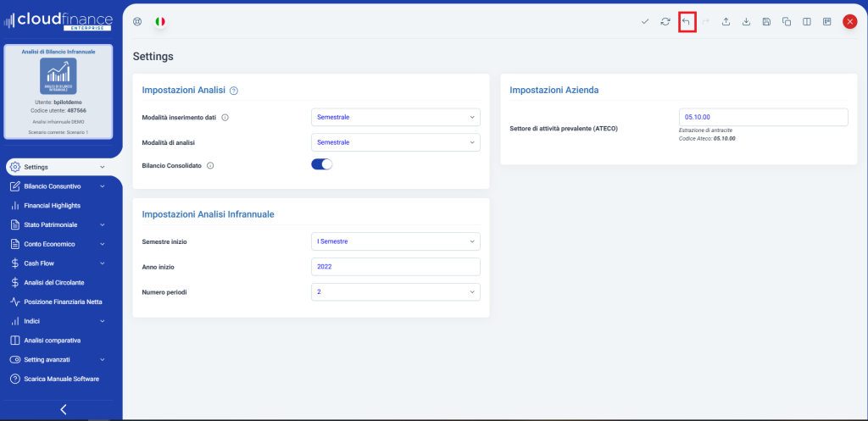Click the upload icon in top toolbar

click(x=726, y=21)
